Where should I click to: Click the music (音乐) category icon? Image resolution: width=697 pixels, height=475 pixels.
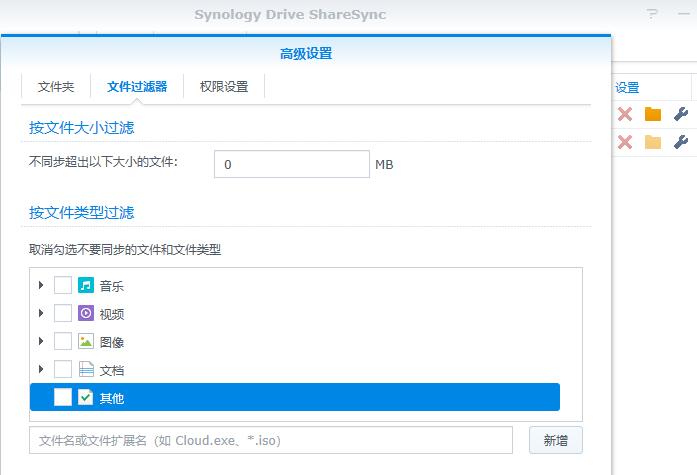tap(86, 286)
